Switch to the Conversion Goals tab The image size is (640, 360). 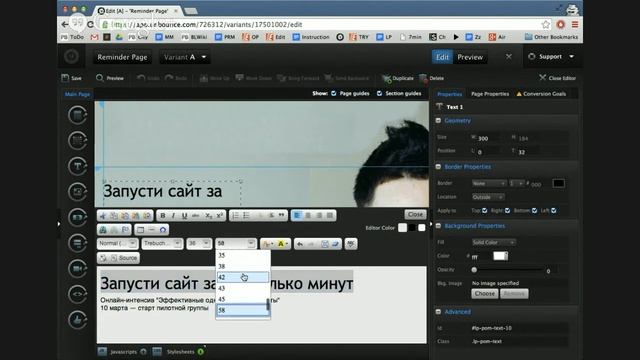[x=541, y=94]
